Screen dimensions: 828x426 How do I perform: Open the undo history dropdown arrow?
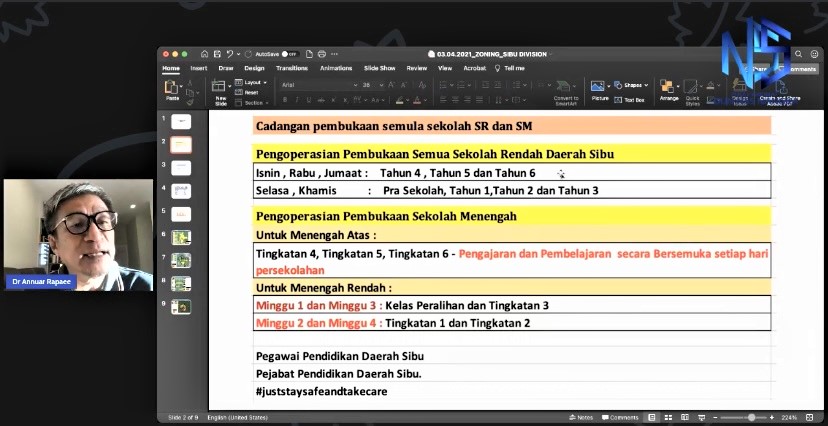tap(238, 54)
